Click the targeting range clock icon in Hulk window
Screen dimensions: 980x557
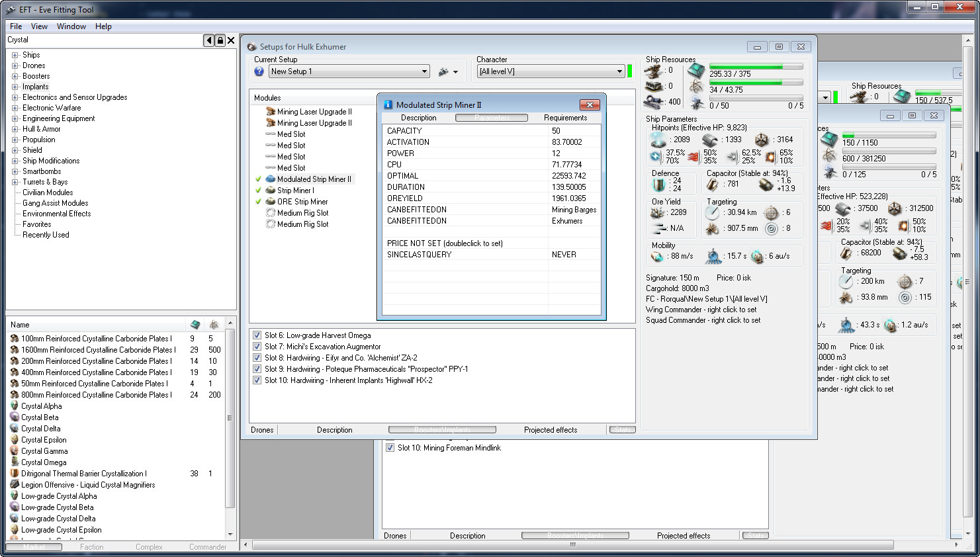click(x=712, y=213)
